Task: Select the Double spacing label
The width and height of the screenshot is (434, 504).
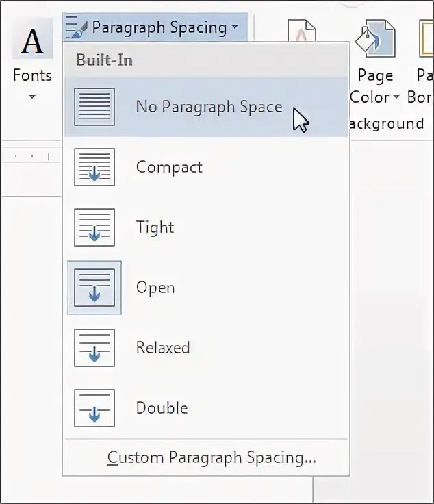Action: click(x=162, y=408)
